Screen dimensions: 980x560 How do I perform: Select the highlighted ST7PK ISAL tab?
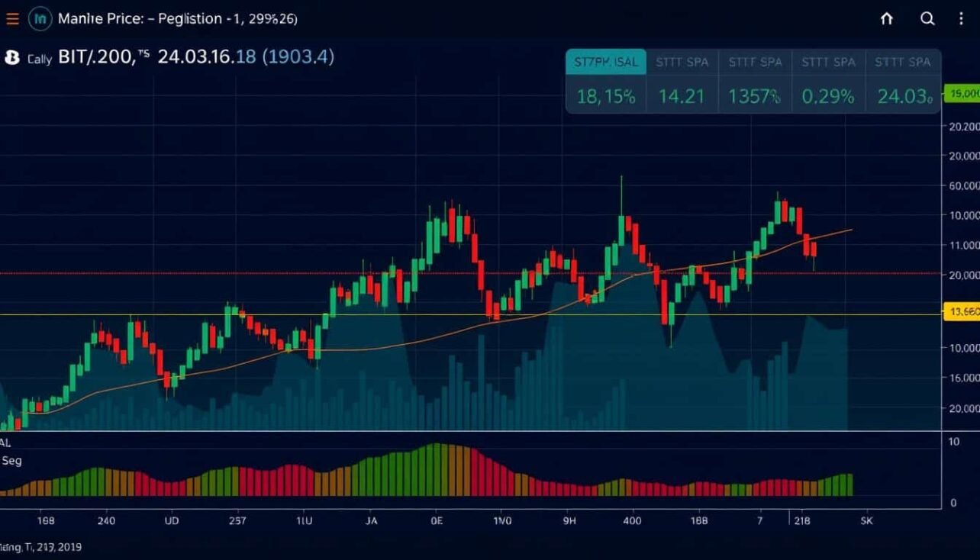pos(605,62)
